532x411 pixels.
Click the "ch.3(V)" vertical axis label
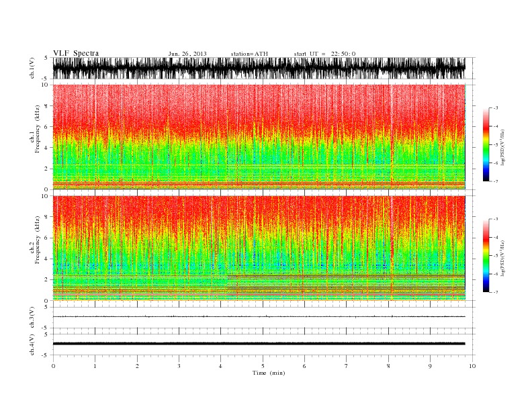pos(32,318)
